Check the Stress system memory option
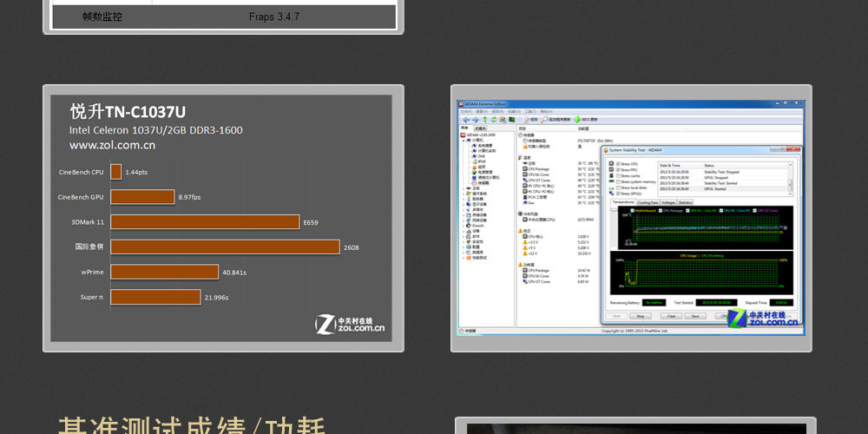This screenshot has height=434, width=868. 618,181
